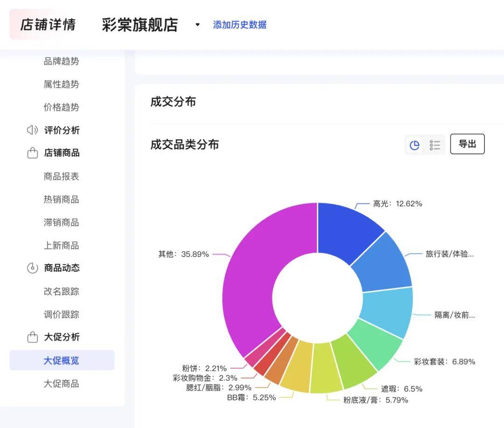Click the 其他: 35.89% label
This screenshot has height=428, width=504.
pos(183,254)
